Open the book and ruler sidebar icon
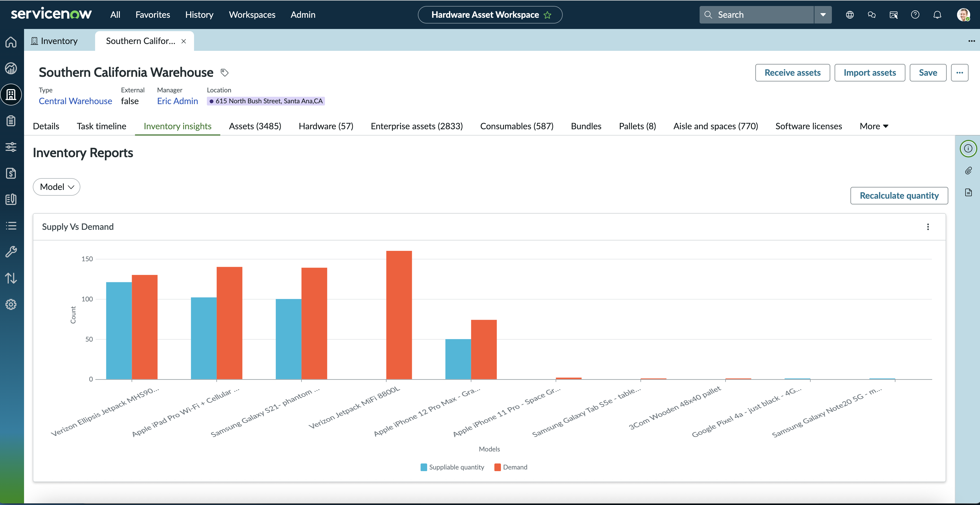Image resolution: width=980 pixels, height=505 pixels. (11, 199)
